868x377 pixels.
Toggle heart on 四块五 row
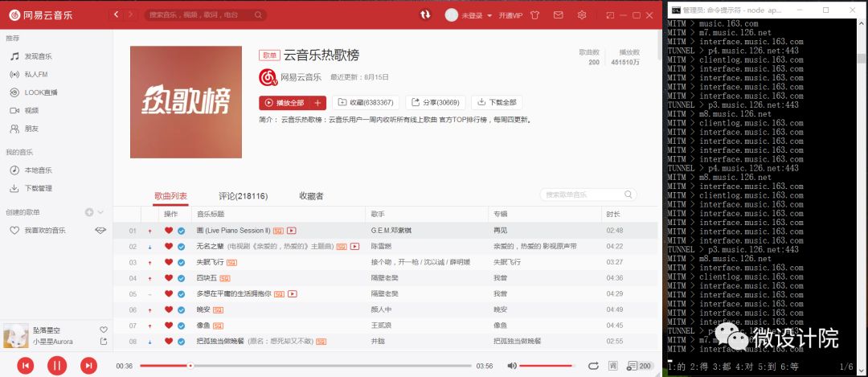point(169,278)
